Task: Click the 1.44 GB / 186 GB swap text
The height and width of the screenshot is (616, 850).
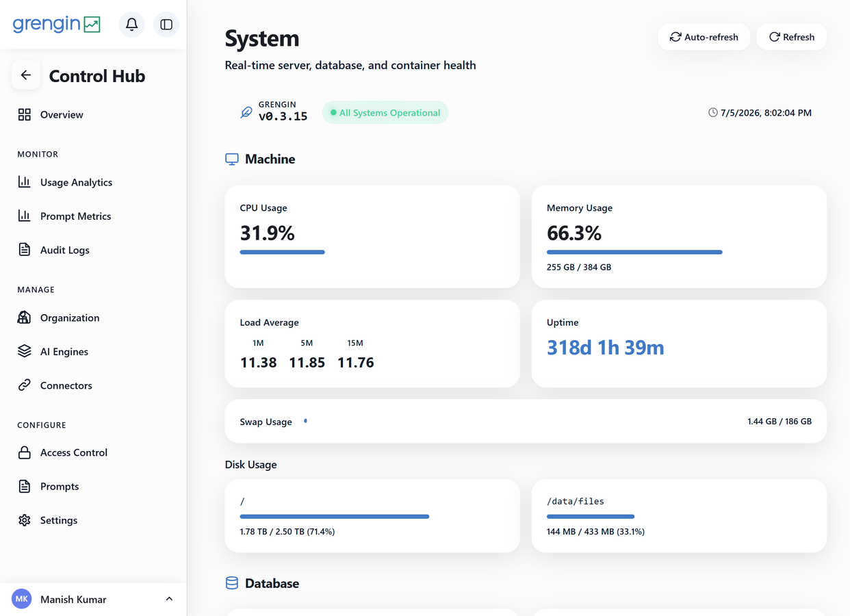Action: point(780,422)
